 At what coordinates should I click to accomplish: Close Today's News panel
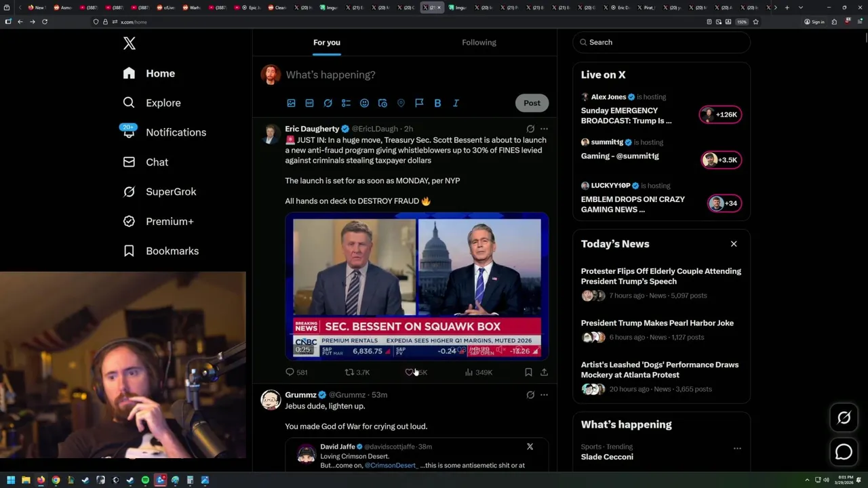point(734,244)
